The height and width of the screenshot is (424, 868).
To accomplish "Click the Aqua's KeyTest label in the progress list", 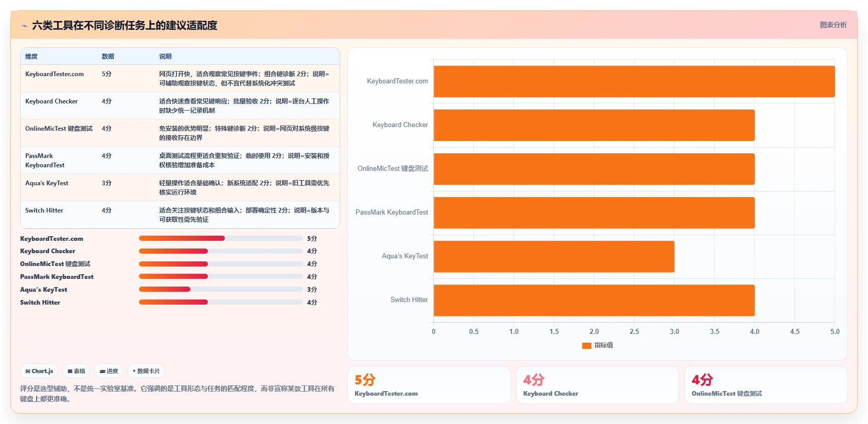I will pyautogui.click(x=44, y=290).
